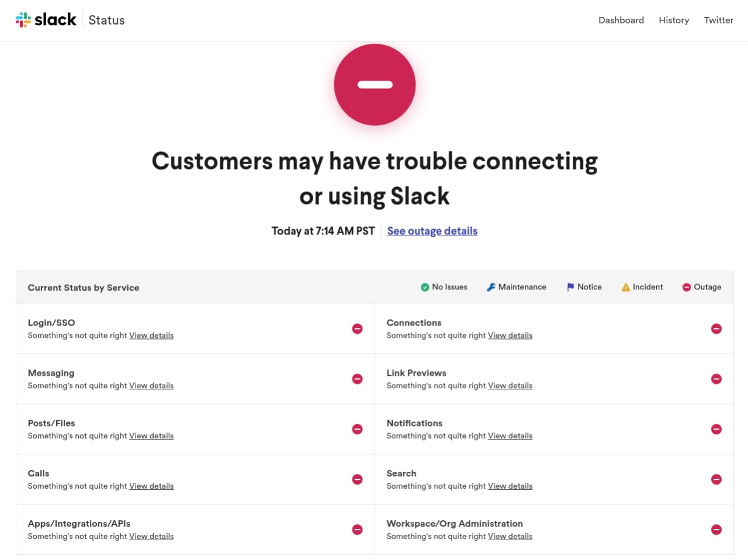Click the Incident warning triangle legend icon
The image size is (748, 560).
coord(626,287)
